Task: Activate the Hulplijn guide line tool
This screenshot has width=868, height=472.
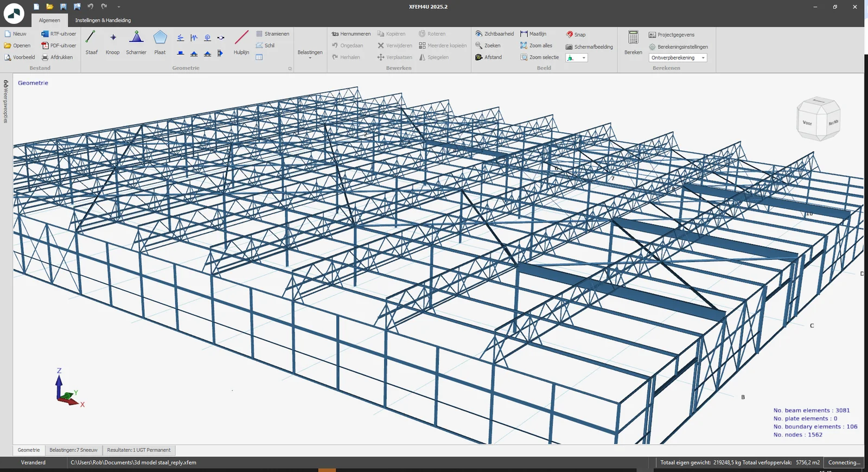Action: click(x=241, y=43)
